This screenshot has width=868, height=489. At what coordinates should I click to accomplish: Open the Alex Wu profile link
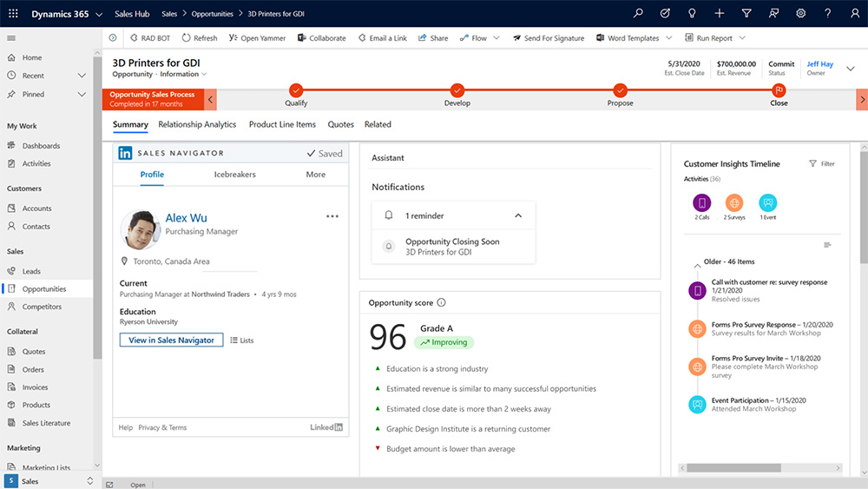click(186, 218)
